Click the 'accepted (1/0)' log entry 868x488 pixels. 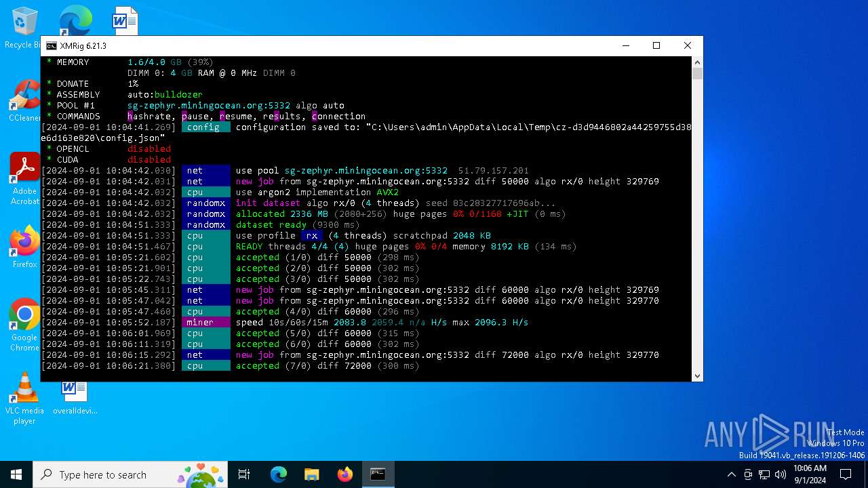coord(274,258)
